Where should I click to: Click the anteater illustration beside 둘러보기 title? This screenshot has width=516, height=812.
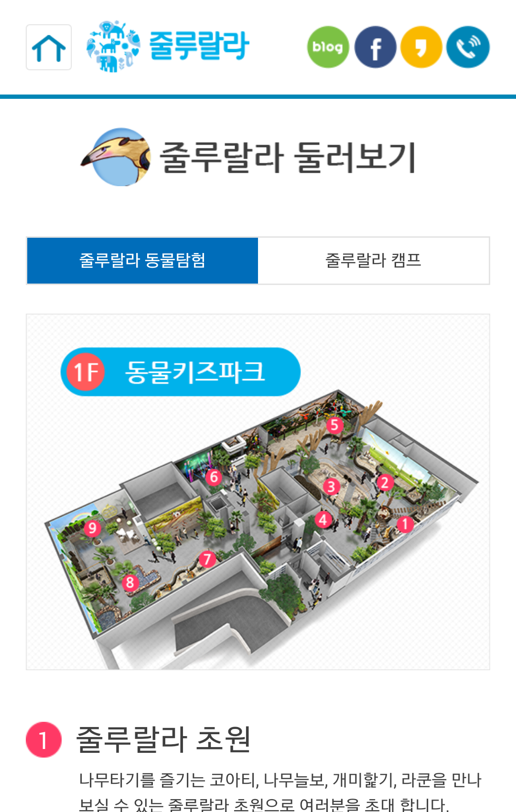(x=117, y=157)
